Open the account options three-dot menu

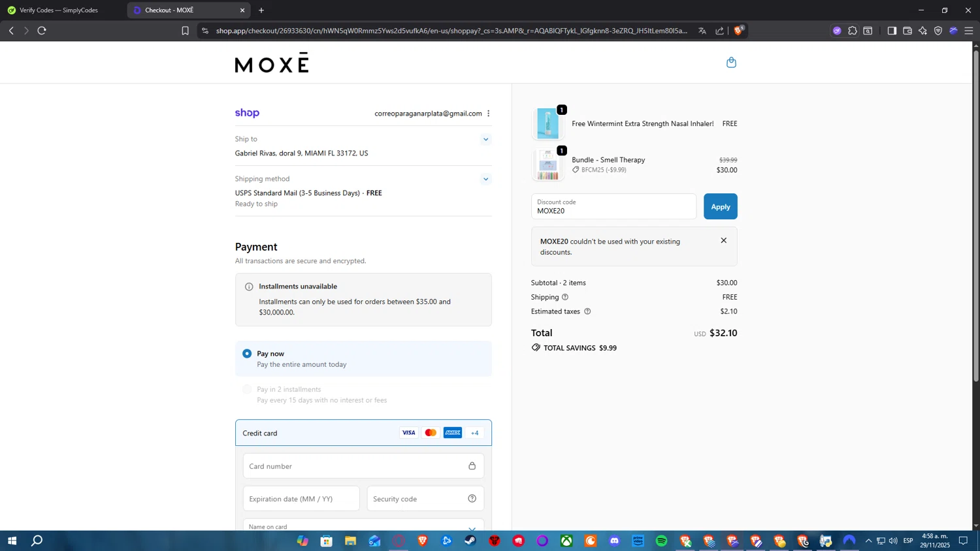coord(488,114)
